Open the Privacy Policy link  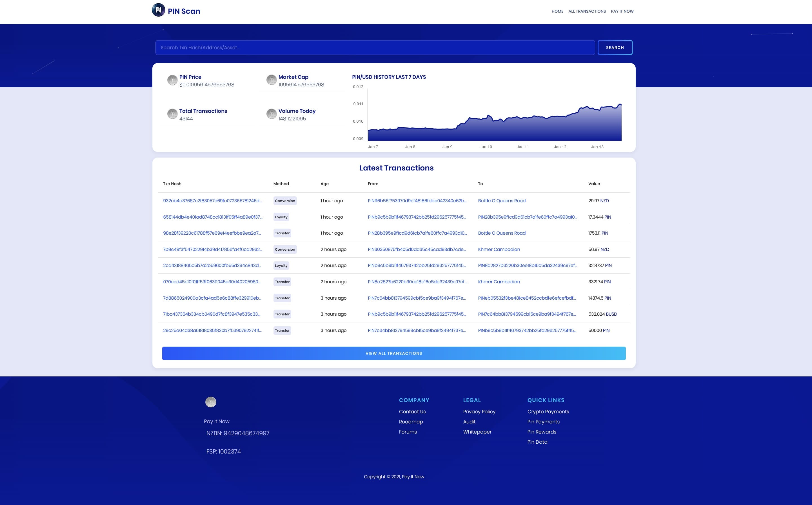click(x=479, y=412)
